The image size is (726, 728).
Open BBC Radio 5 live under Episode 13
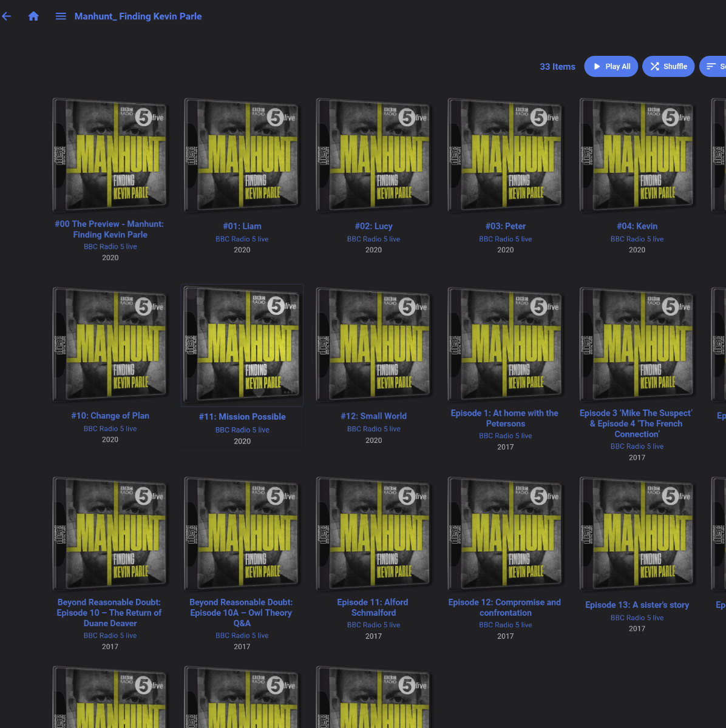[x=637, y=618]
